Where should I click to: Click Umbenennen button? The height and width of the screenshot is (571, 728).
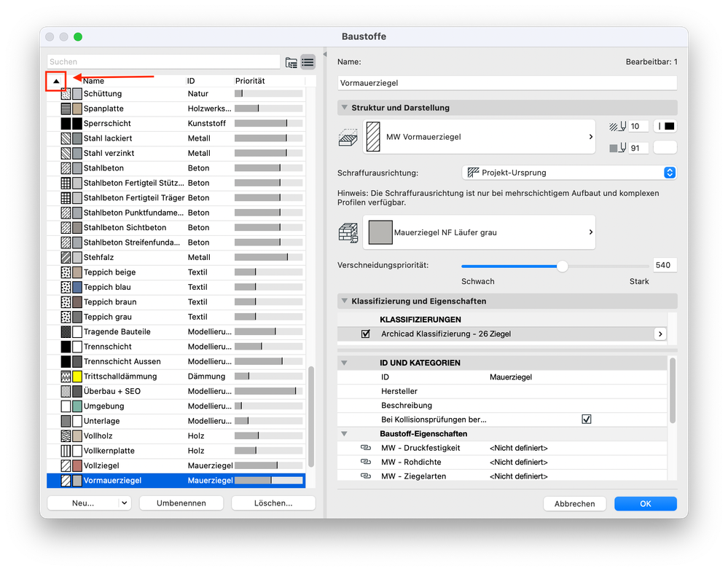click(x=181, y=503)
